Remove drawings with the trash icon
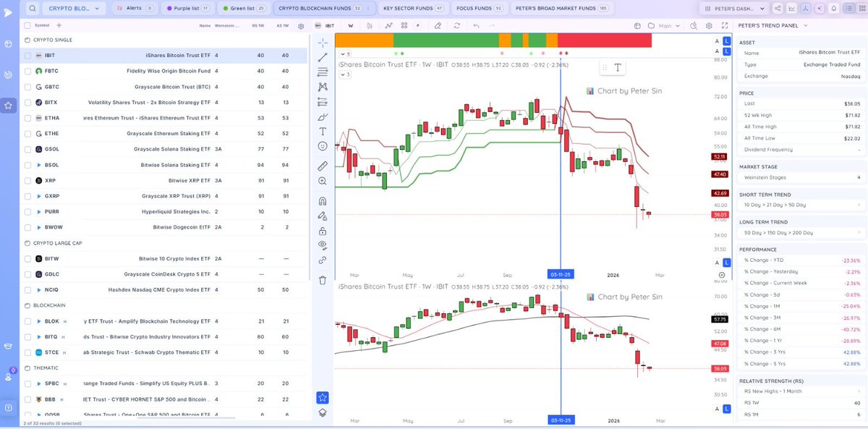868x429 pixels. pyautogui.click(x=323, y=280)
